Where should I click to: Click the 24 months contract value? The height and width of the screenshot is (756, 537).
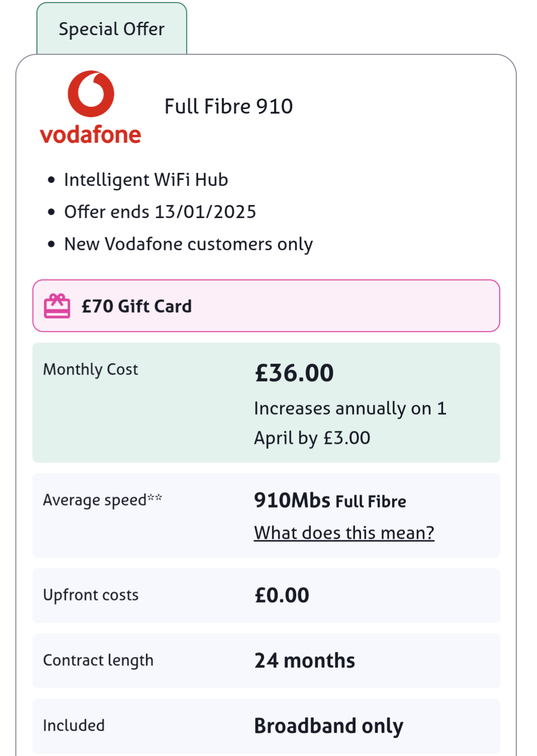click(x=305, y=660)
